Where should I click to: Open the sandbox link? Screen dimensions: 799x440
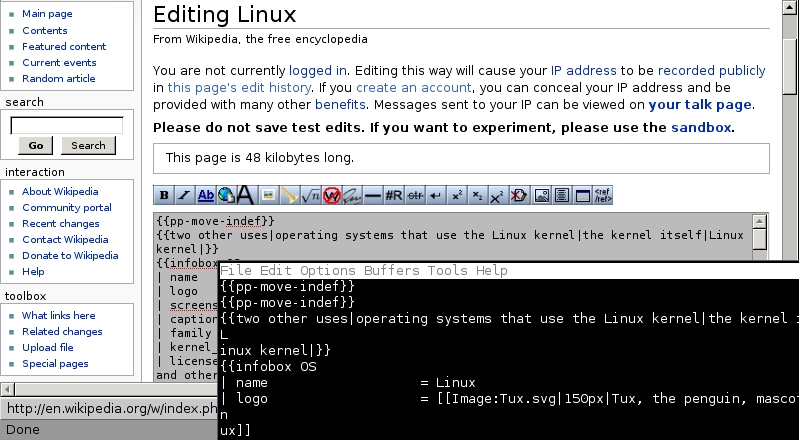[700, 128]
